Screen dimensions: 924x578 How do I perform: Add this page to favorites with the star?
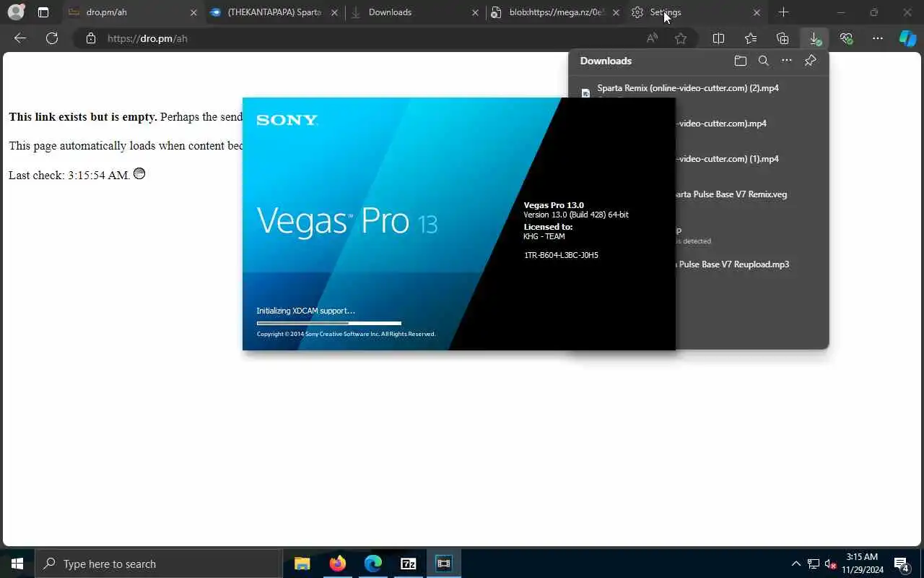680,38
